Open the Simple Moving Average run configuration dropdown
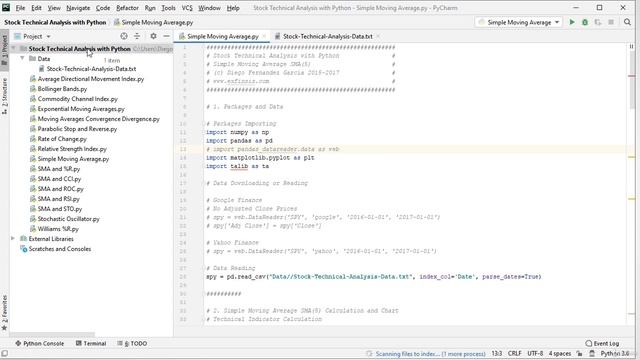Image resolution: width=640 pixels, height=360 pixels. [x=519, y=22]
